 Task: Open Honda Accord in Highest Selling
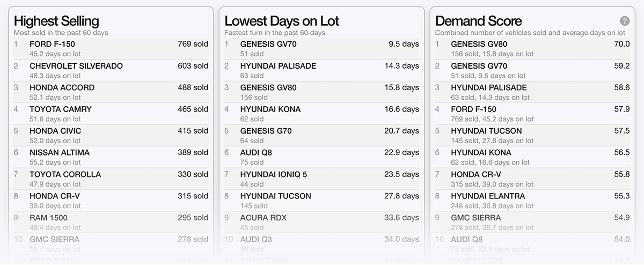click(x=62, y=88)
